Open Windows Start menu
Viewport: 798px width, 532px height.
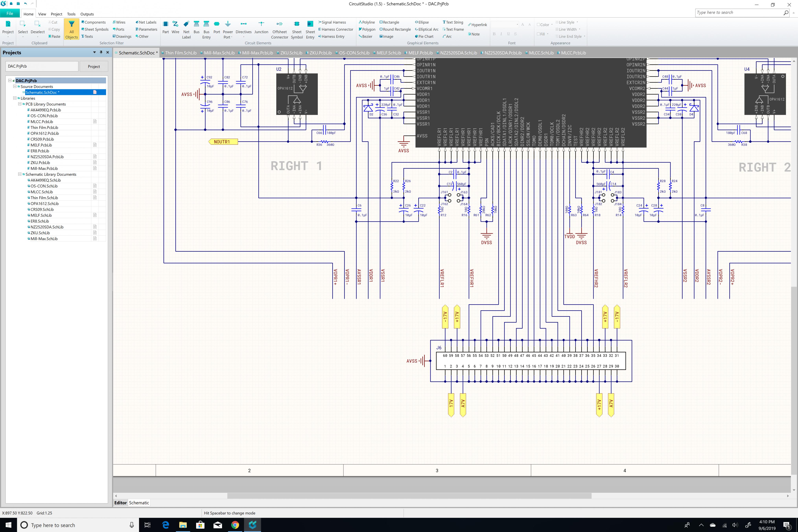coord(8,525)
